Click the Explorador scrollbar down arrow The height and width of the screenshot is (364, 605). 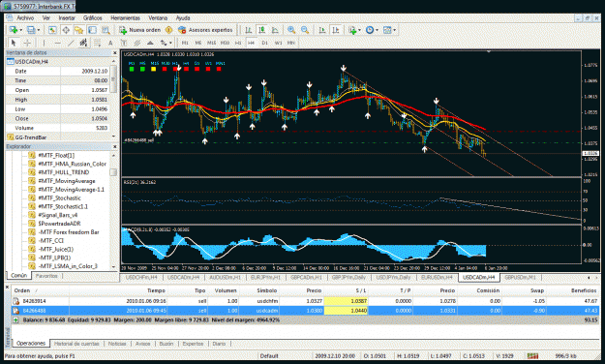pyautogui.click(x=113, y=266)
